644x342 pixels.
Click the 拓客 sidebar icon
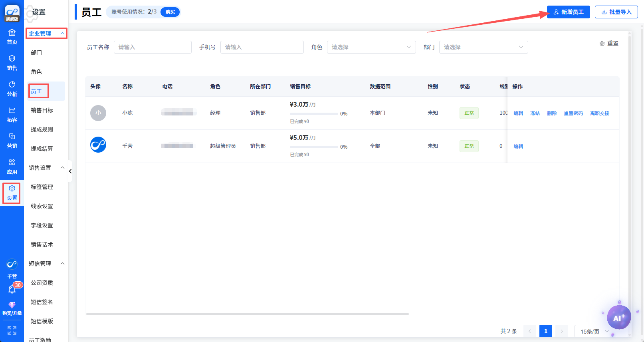point(12,115)
